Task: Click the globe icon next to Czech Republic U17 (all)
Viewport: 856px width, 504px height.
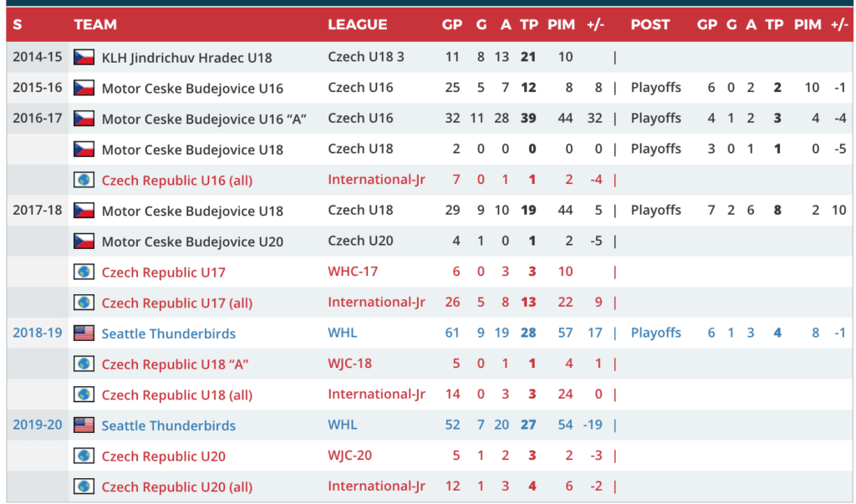Action: click(84, 303)
